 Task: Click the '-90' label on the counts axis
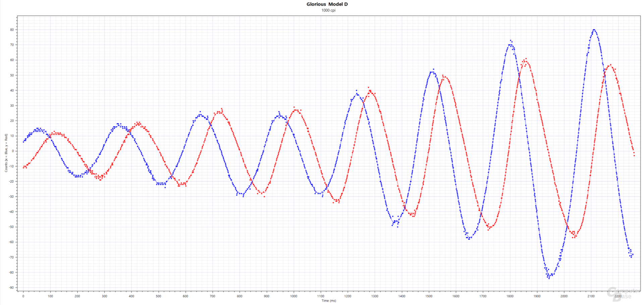click(12, 288)
